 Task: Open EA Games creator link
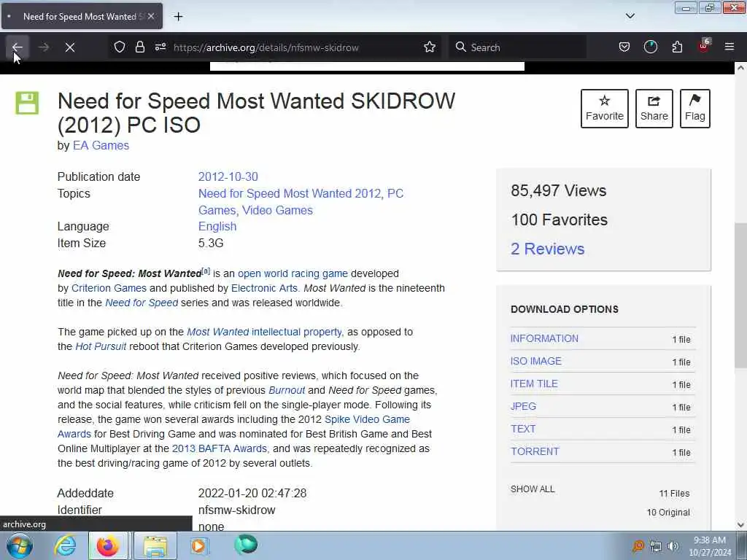[x=101, y=146]
